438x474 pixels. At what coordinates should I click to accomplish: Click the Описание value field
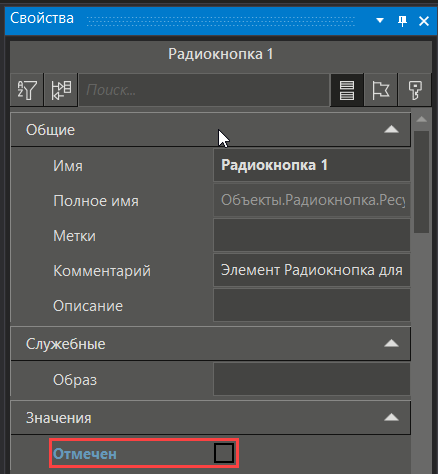312,305
